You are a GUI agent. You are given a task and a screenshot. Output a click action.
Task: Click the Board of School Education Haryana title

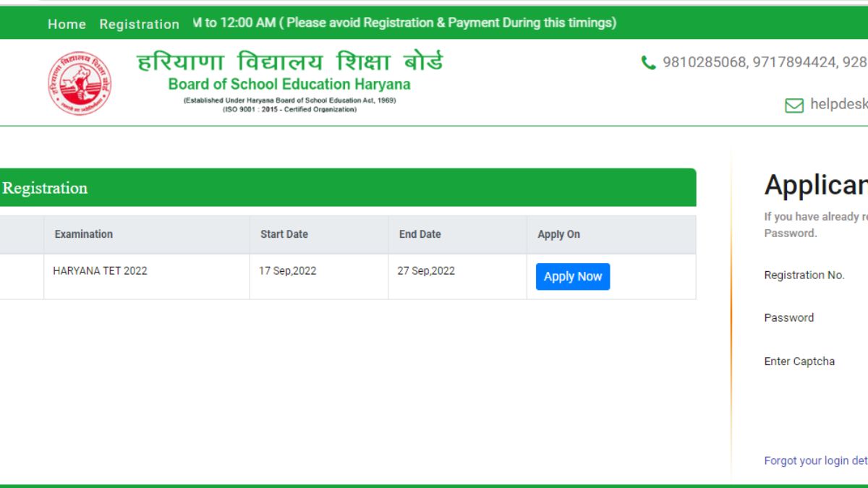289,84
